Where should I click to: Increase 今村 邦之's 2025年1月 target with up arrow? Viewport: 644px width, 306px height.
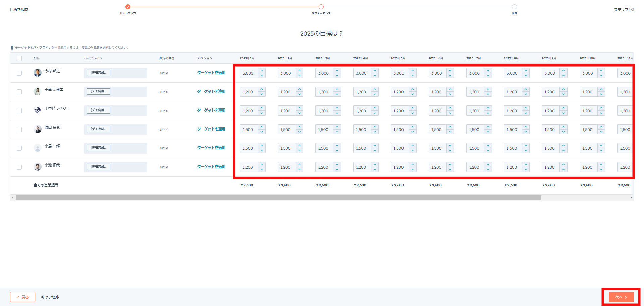(x=262, y=71)
